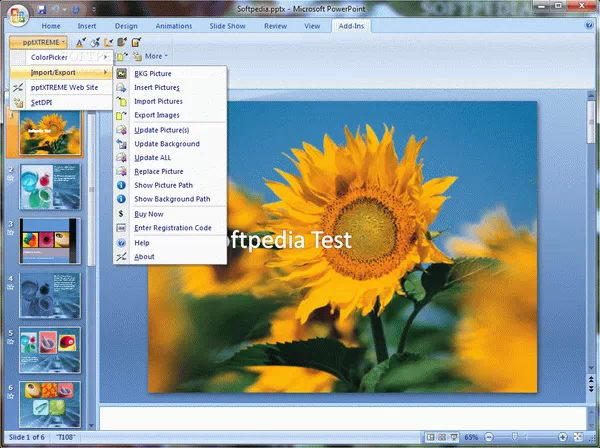Zoom in with the plus button

point(562,437)
